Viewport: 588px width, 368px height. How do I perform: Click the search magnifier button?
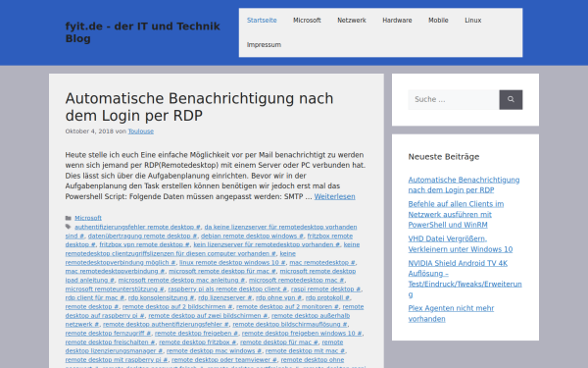click(511, 99)
